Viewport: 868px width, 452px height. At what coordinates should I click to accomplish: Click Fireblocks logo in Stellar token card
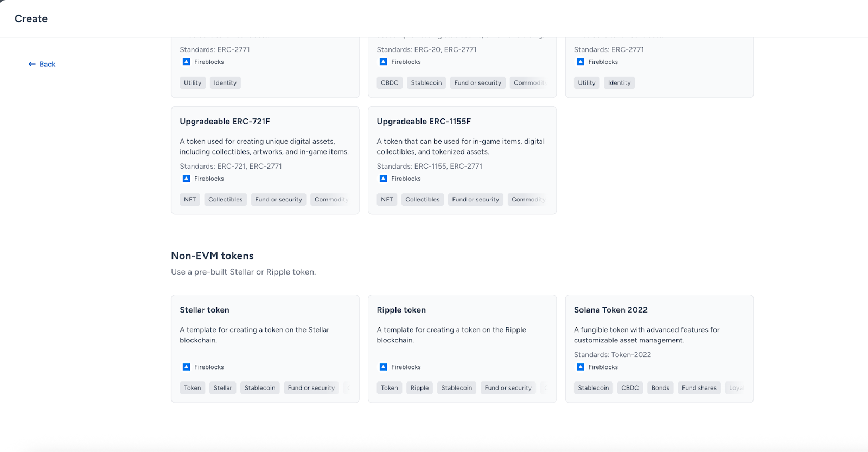[186, 367]
